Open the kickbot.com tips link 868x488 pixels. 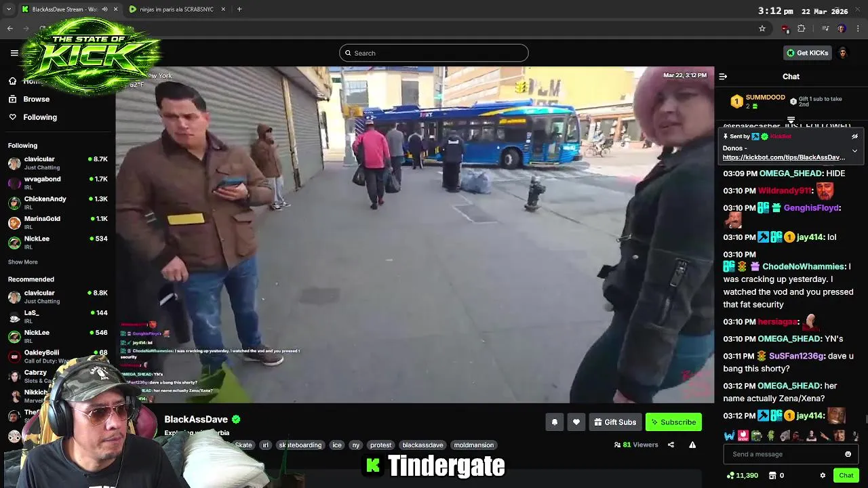tap(783, 157)
